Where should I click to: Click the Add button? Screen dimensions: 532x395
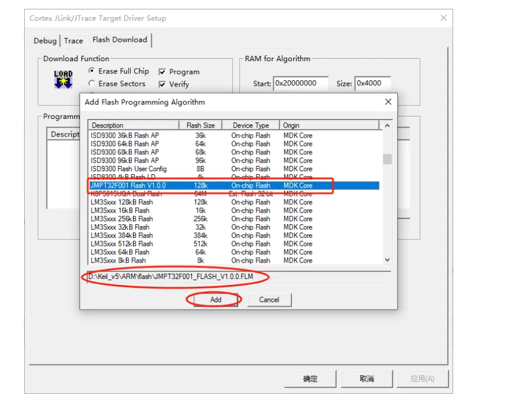tap(215, 300)
